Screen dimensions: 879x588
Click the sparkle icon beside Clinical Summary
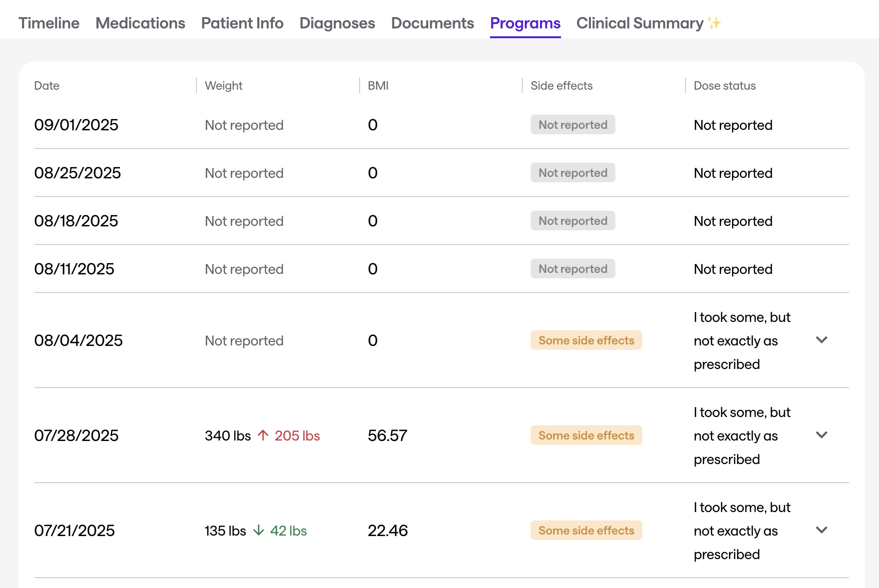click(x=714, y=23)
